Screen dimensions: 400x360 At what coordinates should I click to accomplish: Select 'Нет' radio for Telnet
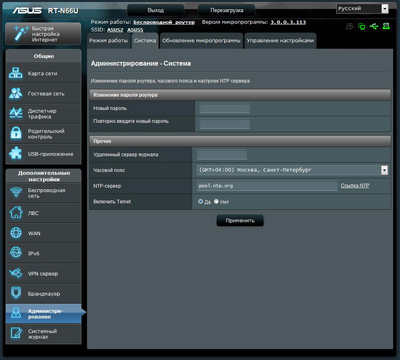(x=216, y=201)
